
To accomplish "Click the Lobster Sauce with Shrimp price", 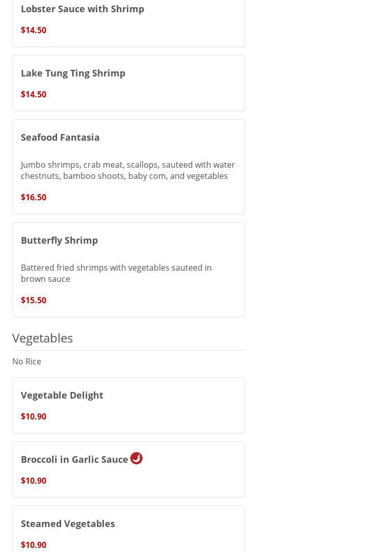I will click(34, 30).
